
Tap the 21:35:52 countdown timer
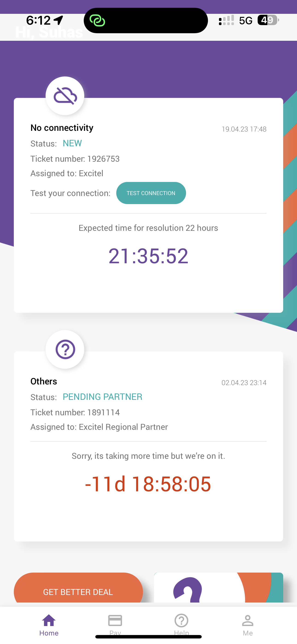tap(148, 256)
